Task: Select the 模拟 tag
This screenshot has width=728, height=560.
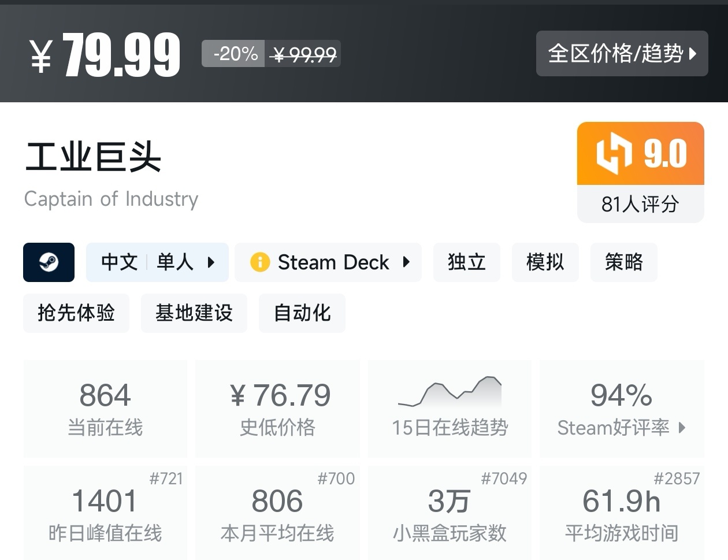Action: coord(545,262)
